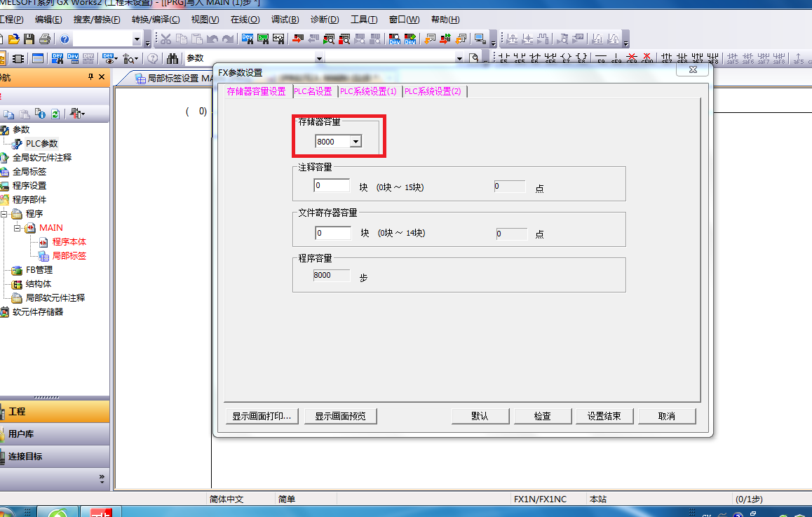Click the Cut scissors icon

pyautogui.click(x=166, y=39)
